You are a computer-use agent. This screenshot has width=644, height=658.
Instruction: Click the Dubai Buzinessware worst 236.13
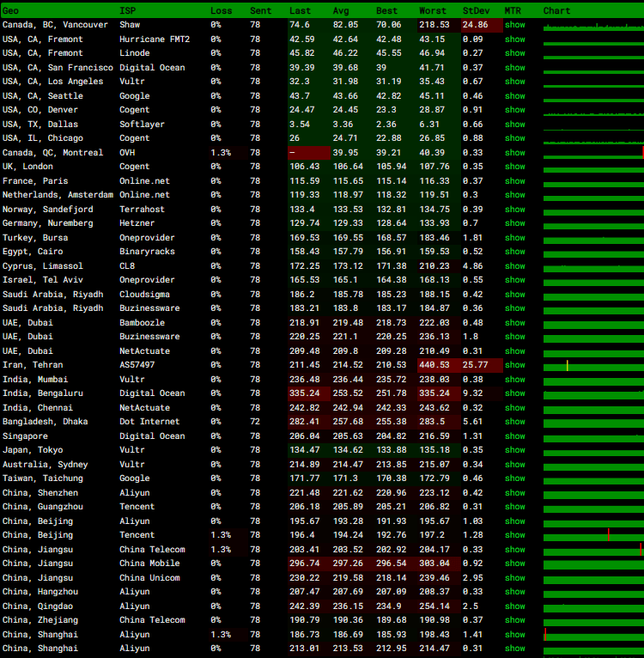click(434, 337)
